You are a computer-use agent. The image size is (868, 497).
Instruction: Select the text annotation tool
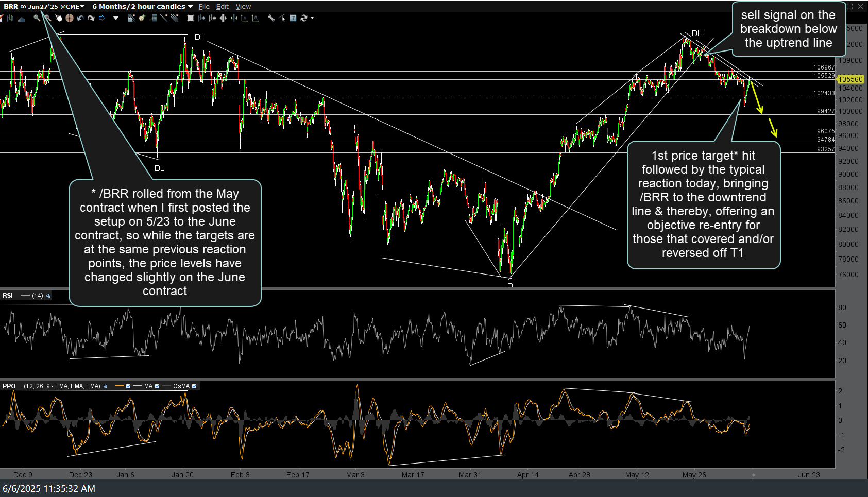click(293, 18)
